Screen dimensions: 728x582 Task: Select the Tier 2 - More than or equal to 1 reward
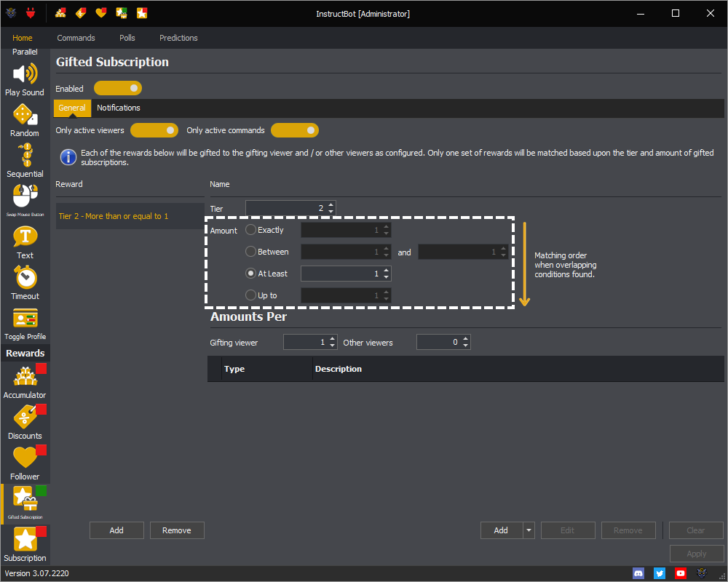130,216
